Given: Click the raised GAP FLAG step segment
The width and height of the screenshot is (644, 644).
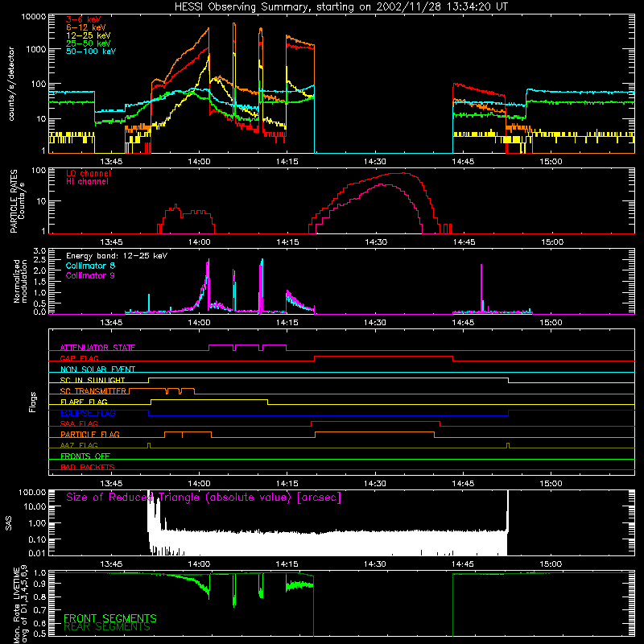Looking at the screenshot, I should 384,357.
